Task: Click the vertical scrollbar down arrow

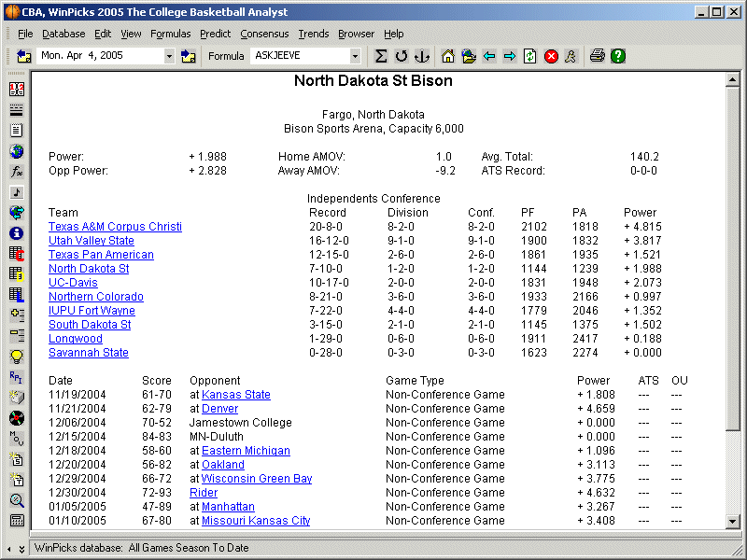Action: pyautogui.click(x=733, y=521)
